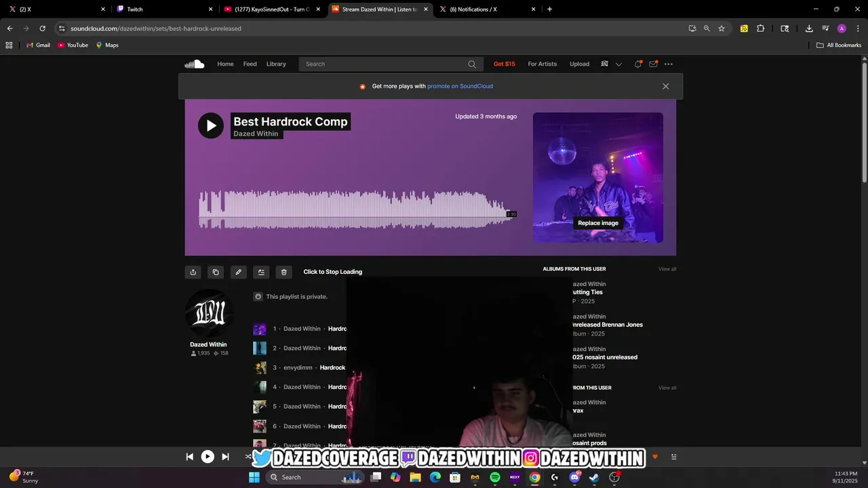Click Replace image on playlist artwork

[x=598, y=223]
